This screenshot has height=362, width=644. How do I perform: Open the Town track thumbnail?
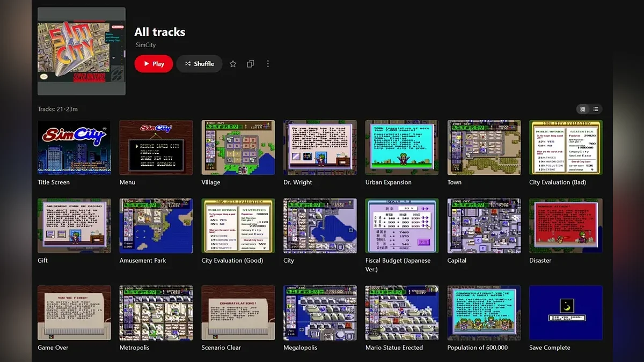pos(484,147)
